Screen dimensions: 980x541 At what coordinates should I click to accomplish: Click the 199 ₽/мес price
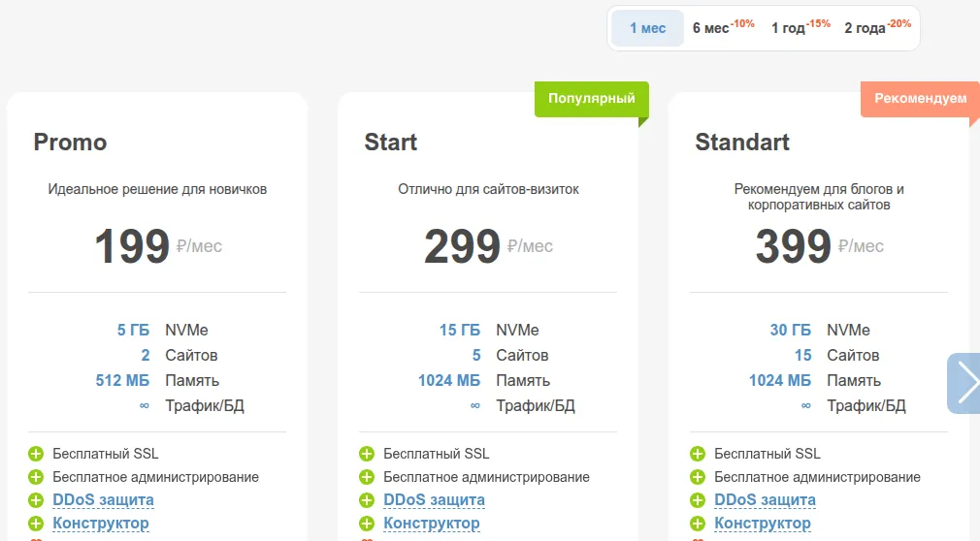pyautogui.click(x=158, y=246)
